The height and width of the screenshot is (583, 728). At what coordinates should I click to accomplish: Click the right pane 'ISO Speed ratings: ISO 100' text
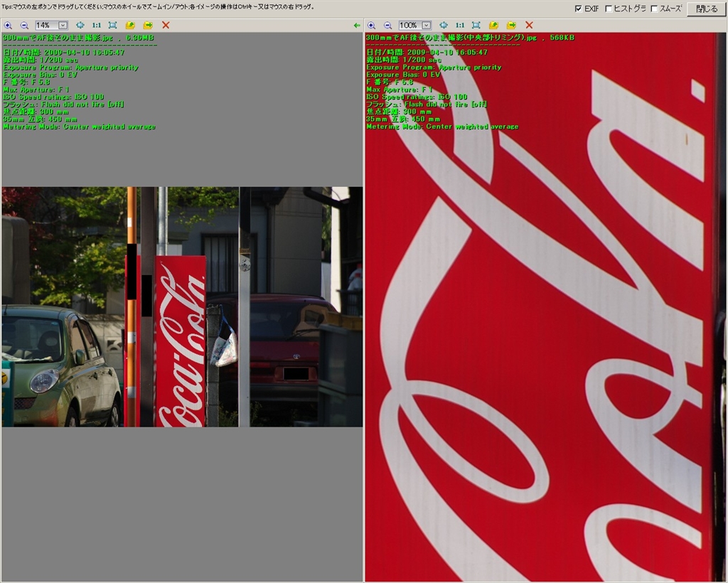[x=417, y=97]
